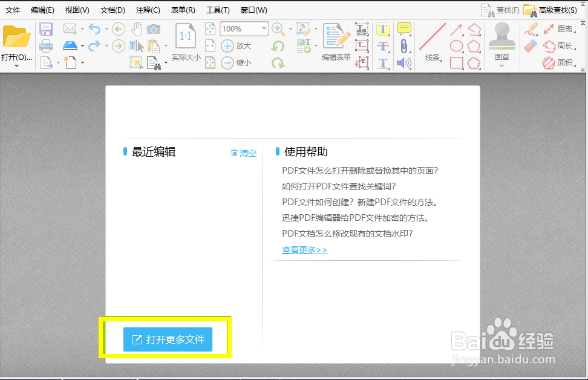Open the 文档(D) menu
This screenshot has width=588, height=380.
pos(113,10)
